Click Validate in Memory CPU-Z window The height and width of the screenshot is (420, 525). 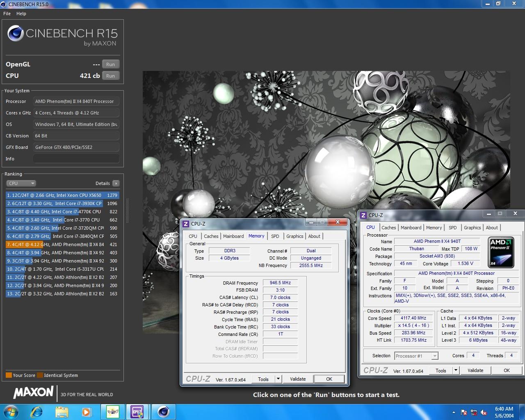(x=298, y=379)
